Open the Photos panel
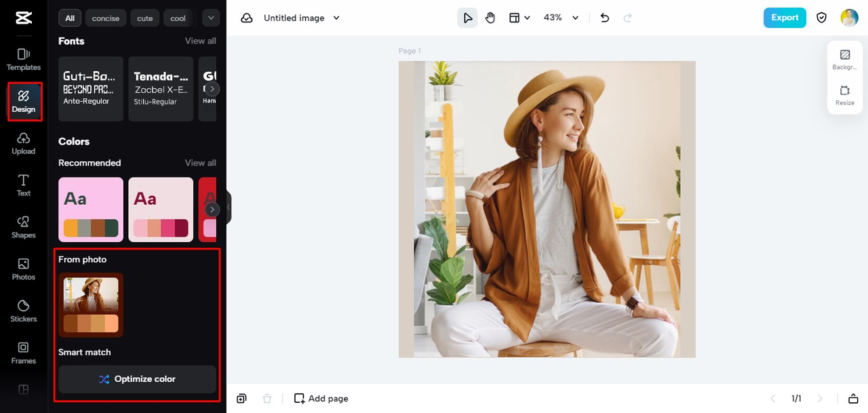This screenshot has width=868, height=413. click(24, 269)
